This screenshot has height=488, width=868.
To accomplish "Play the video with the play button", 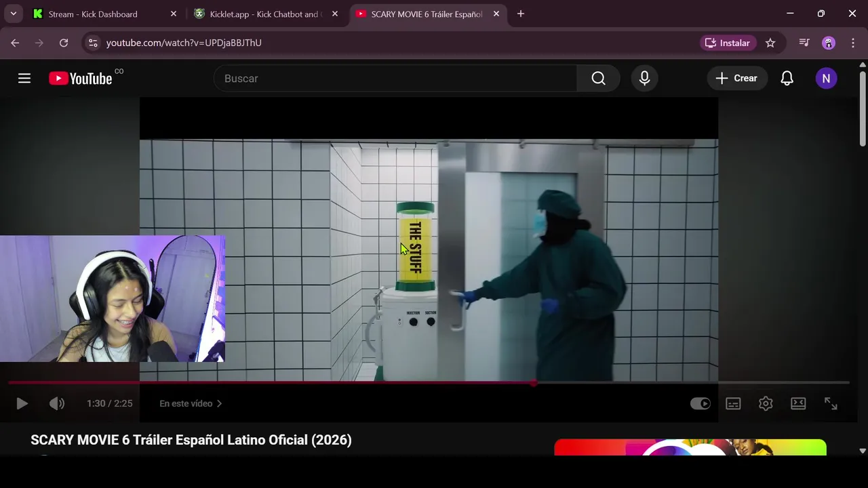I will click(x=22, y=403).
